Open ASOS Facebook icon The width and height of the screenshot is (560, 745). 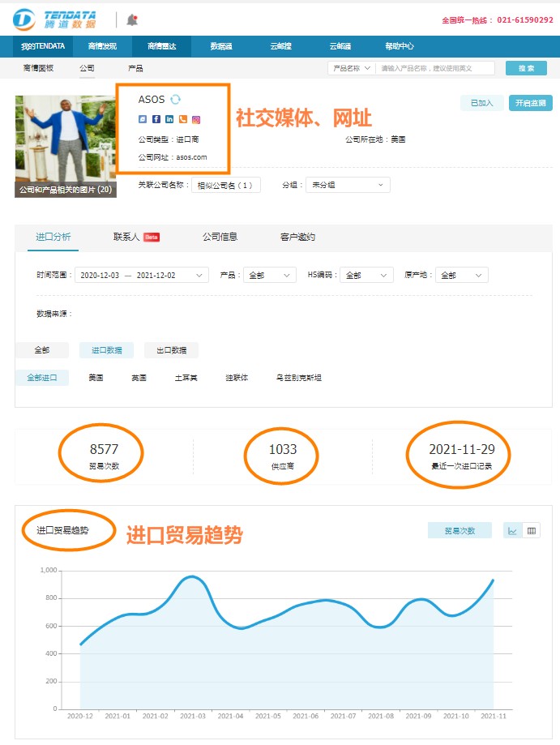click(156, 119)
